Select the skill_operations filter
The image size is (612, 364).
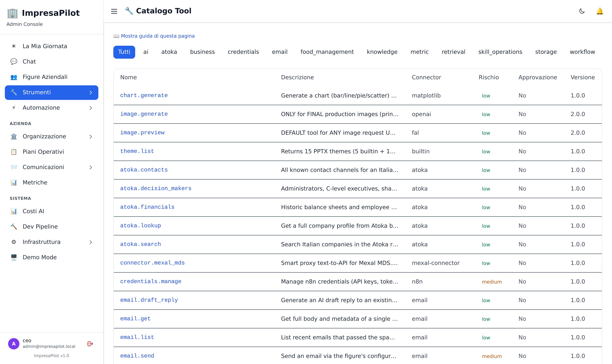pos(500,52)
